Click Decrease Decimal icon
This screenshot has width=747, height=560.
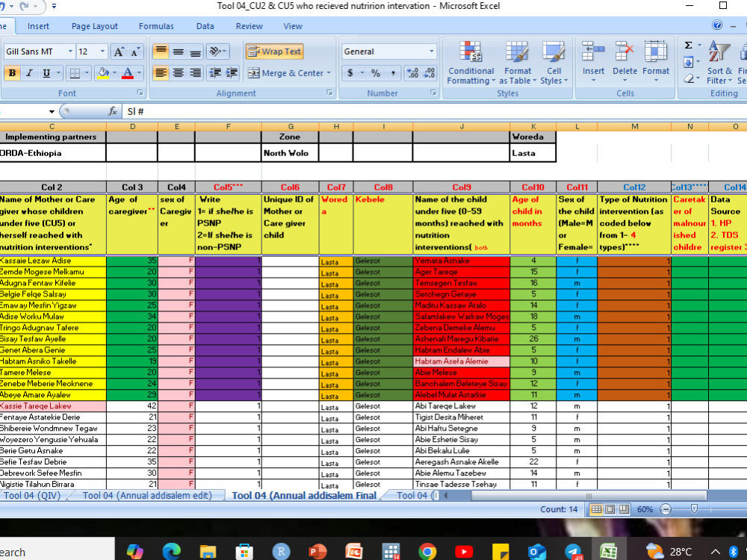point(430,73)
